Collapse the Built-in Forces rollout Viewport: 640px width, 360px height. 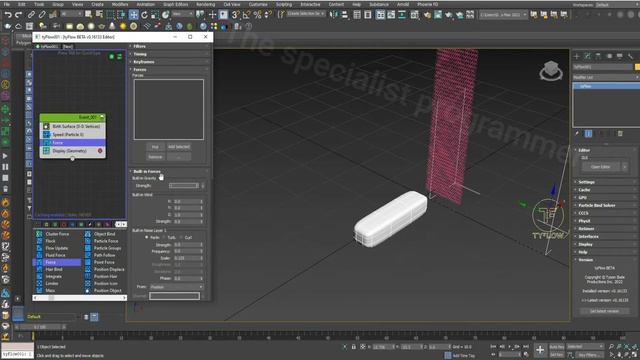[x=147, y=171]
